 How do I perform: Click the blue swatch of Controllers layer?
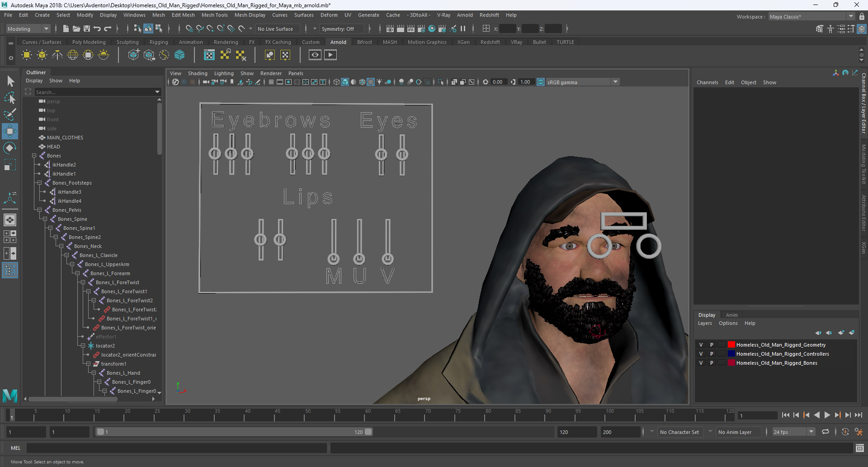[731, 354]
